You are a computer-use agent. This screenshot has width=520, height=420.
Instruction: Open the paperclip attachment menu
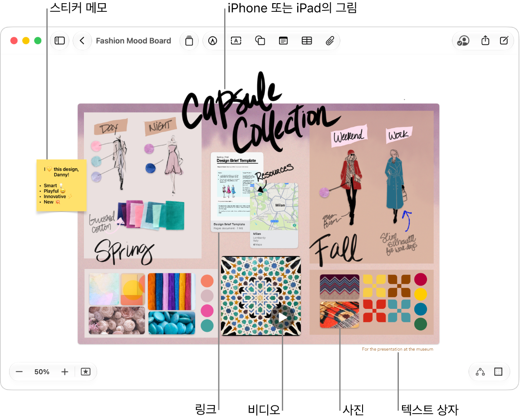(x=329, y=41)
